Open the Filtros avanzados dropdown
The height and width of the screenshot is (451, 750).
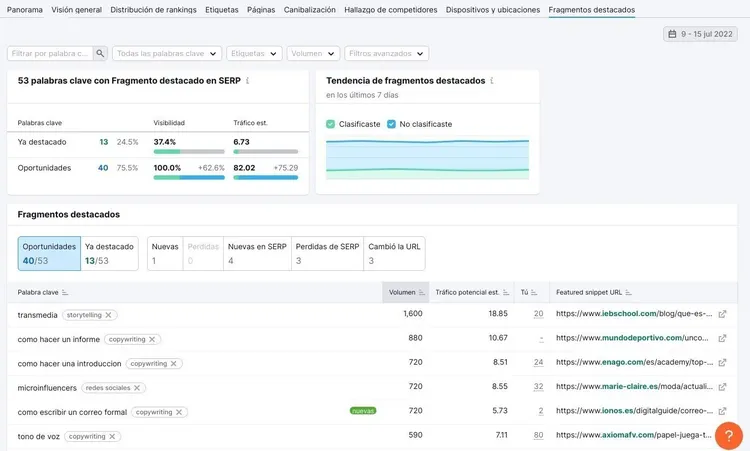point(386,54)
